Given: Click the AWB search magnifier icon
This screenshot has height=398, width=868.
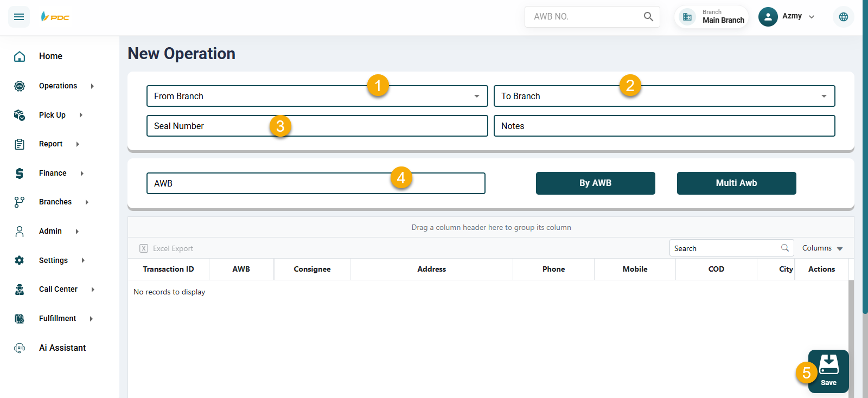Looking at the screenshot, I should 648,17.
